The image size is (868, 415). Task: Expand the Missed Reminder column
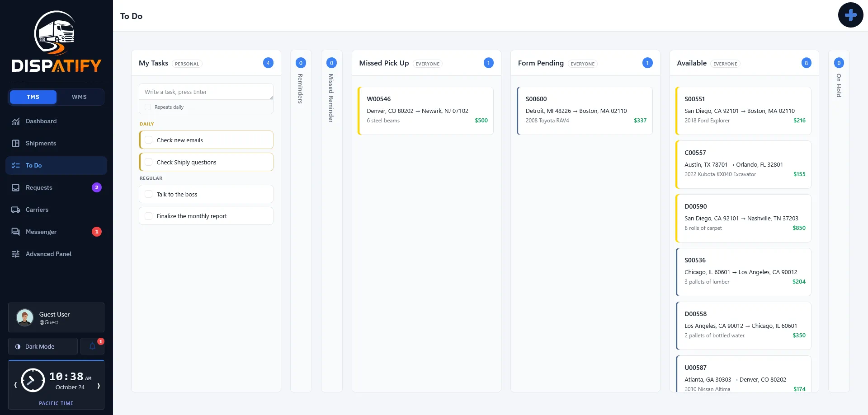click(x=331, y=221)
